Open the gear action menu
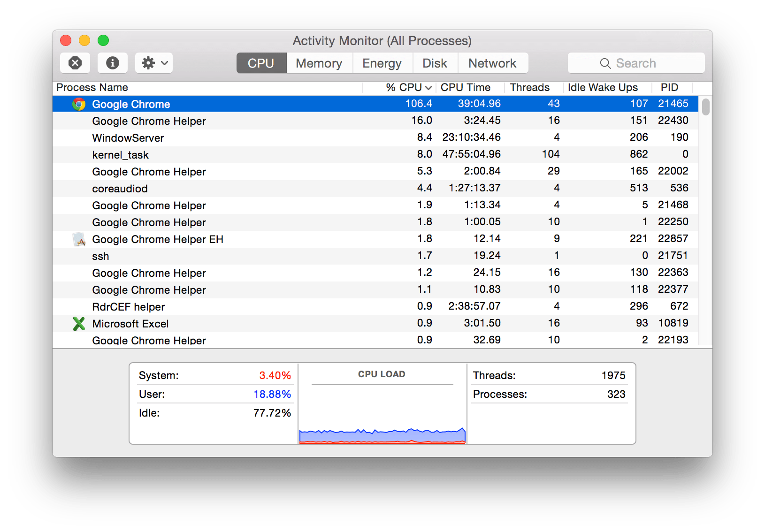 (154, 63)
